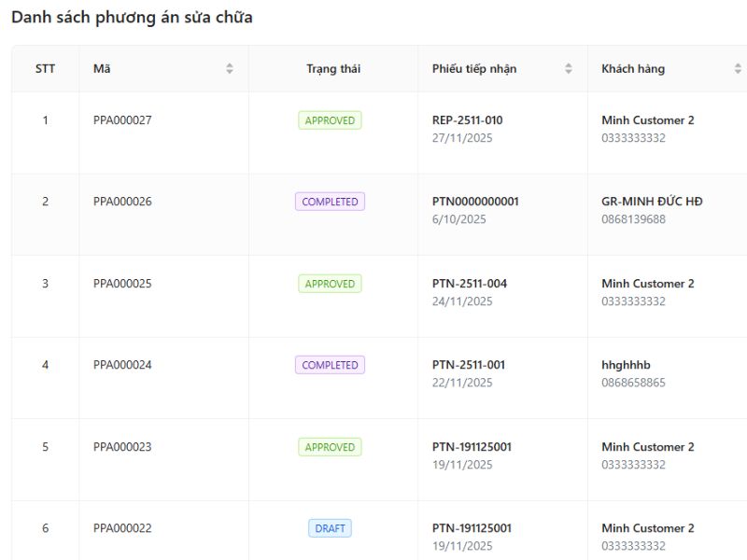The image size is (747, 560).
Task: Click customer name hhghhhb
Action: [626, 365]
